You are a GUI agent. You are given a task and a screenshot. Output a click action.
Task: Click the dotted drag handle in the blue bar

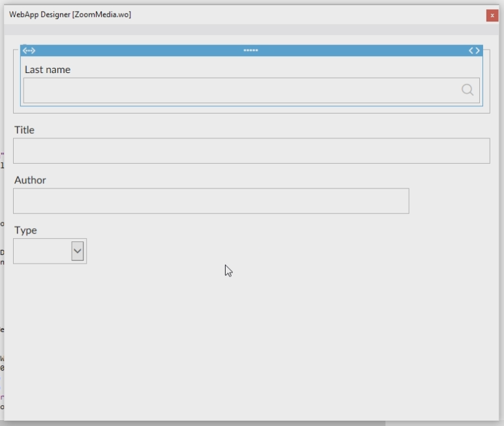[x=251, y=50]
